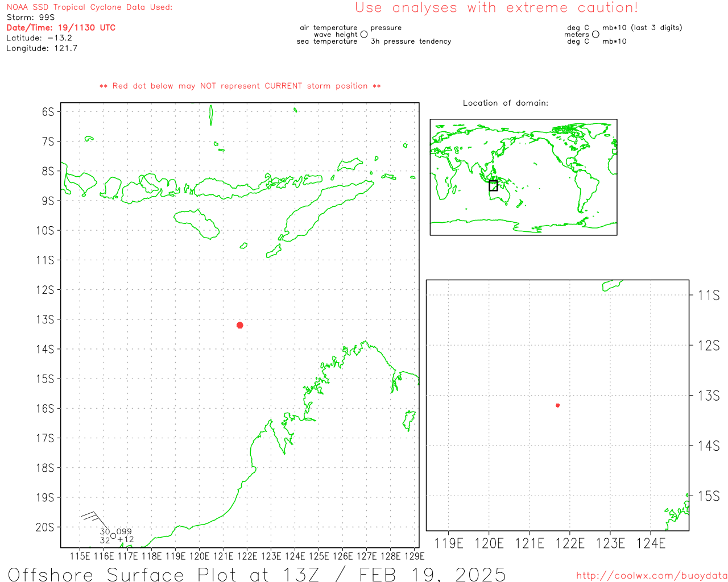Click the '121E' label on the inset map
Image resolution: width=728 pixels, height=582 pixels.
[x=530, y=543]
